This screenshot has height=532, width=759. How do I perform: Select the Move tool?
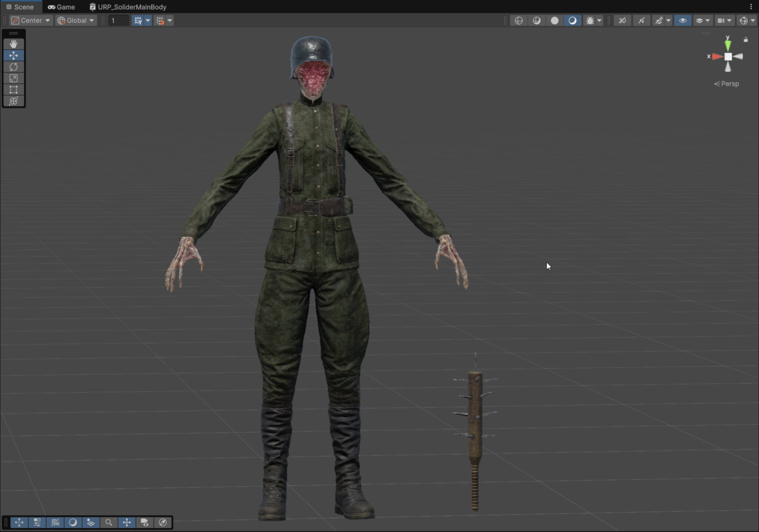pos(13,56)
